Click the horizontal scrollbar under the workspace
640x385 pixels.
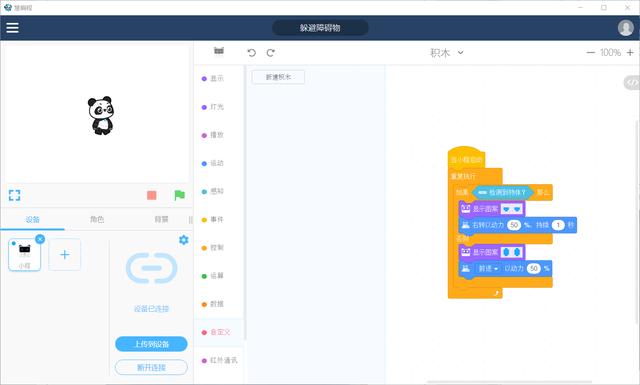(509, 382)
